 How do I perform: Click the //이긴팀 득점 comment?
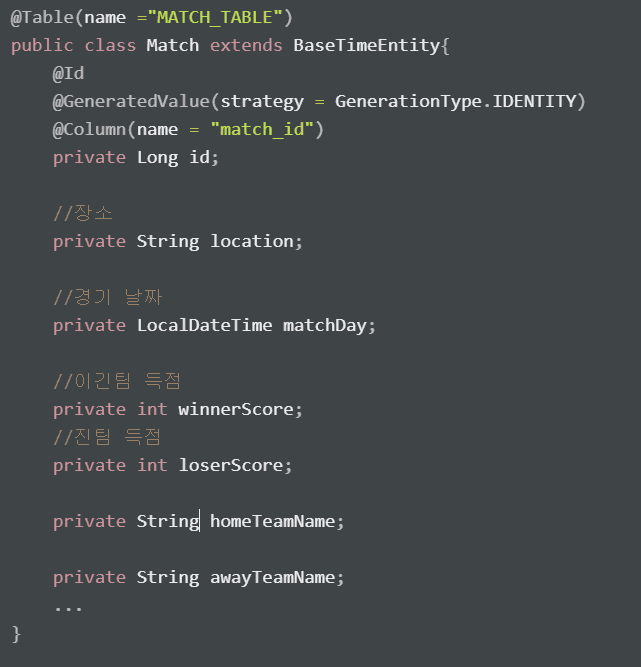point(117,381)
